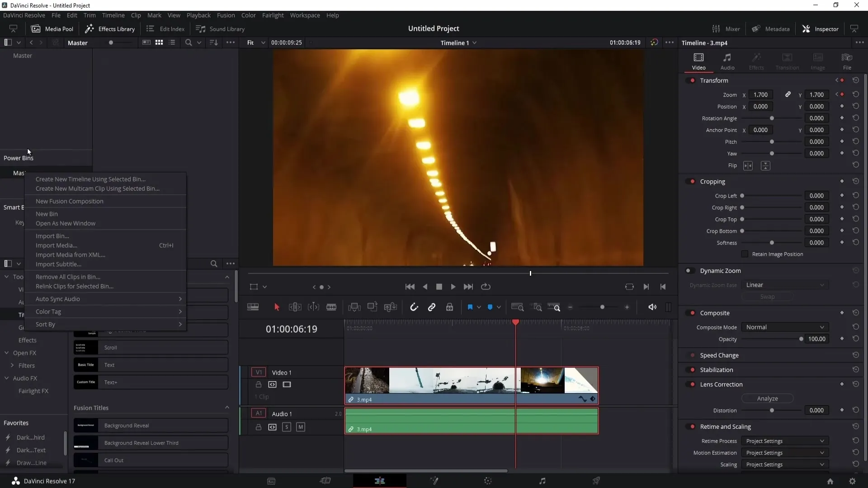Click the blue Marker icon
The height and width of the screenshot is (488, 868).
490,307
